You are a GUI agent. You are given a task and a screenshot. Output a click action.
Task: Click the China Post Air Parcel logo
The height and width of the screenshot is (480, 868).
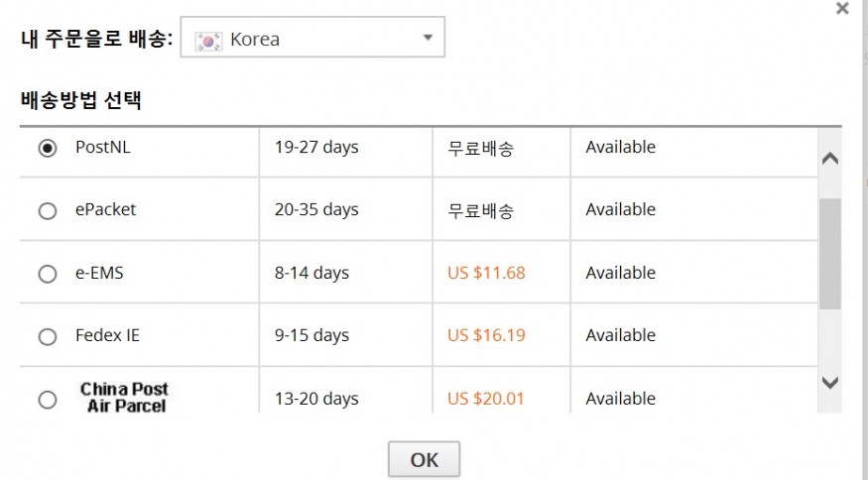pyautogui.click(x=125, y=398)
